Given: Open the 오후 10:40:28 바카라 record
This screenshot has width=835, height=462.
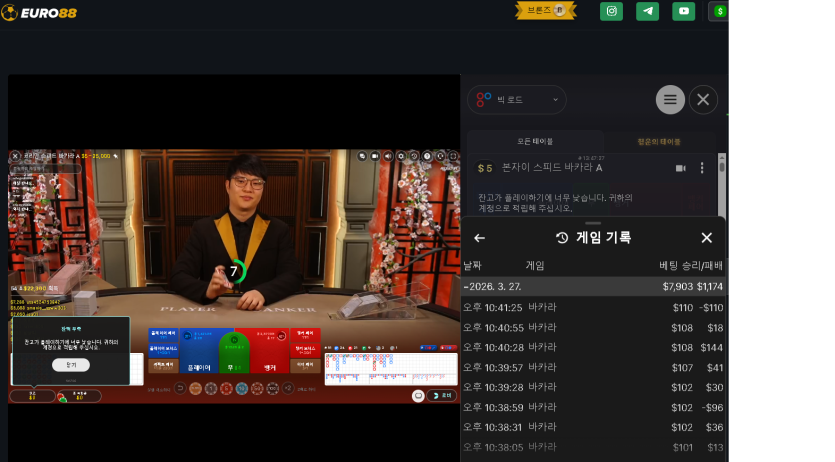Looking at the screenshot, I should click(x=593, y=348).
